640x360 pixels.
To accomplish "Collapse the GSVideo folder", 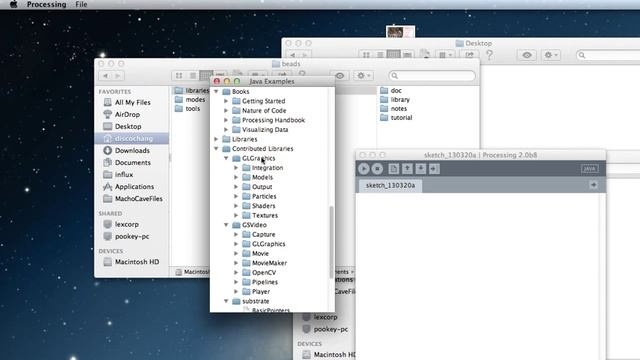I will tap(226, 225).
